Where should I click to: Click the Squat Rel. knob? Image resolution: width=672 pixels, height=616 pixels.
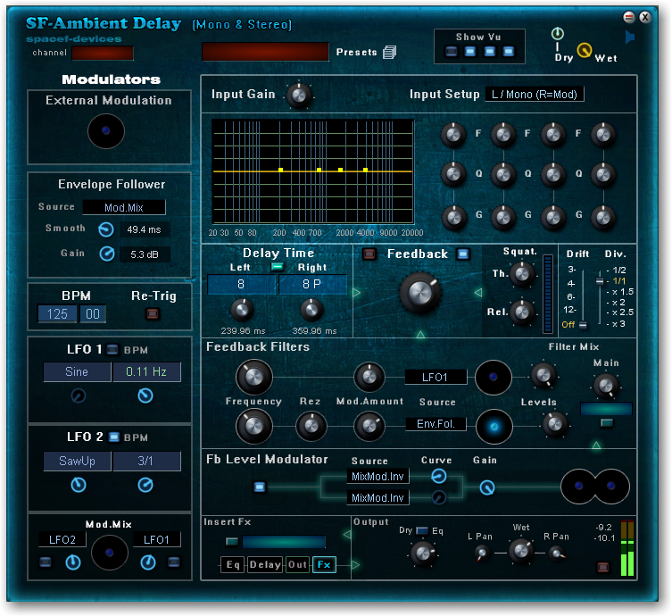click(x=521, y=312)
